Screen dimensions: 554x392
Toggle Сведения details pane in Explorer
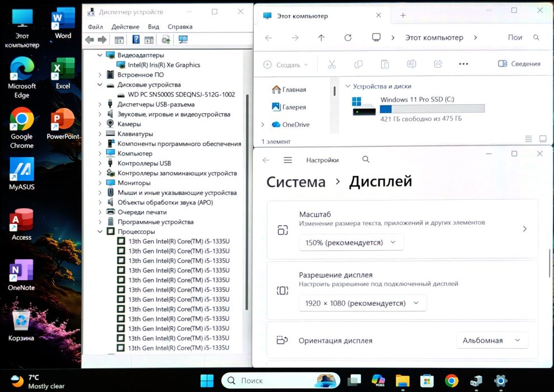[519, 64]
